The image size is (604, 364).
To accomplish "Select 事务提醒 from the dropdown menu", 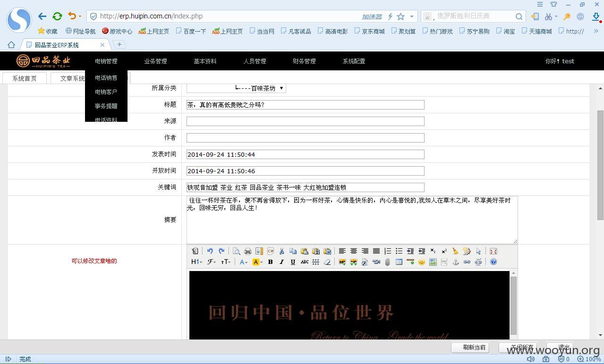I will tap(106, 106).
